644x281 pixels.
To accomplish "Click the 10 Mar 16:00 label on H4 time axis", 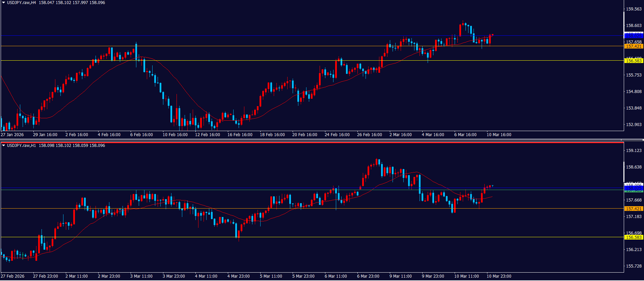I will (x=499, y=135).
